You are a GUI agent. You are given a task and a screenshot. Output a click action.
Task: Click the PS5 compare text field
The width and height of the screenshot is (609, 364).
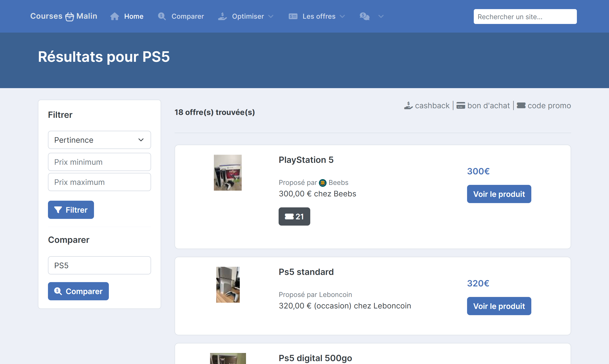coord(100,265)
